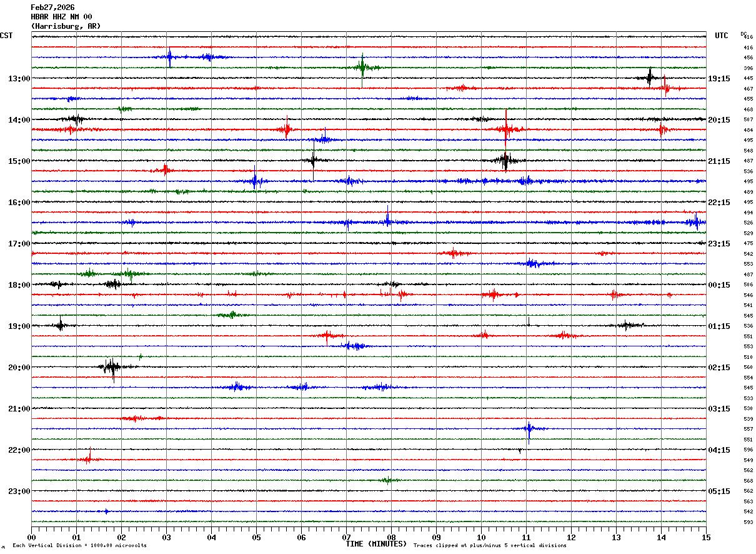
Task: Select the 13:00 CST row label
Action: [x=19, y=79]
